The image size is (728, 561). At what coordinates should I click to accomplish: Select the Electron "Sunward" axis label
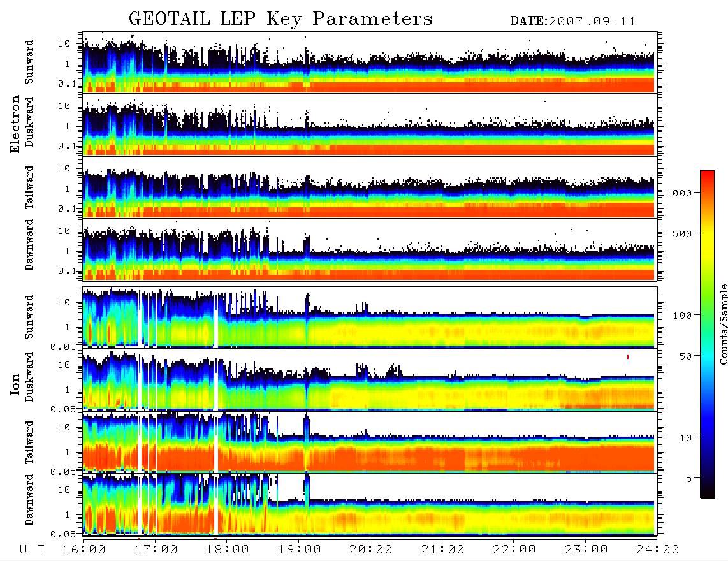click(29, 62)
